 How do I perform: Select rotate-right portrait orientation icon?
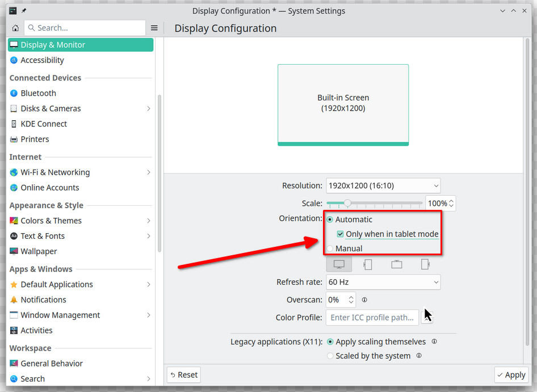(425, 264)
